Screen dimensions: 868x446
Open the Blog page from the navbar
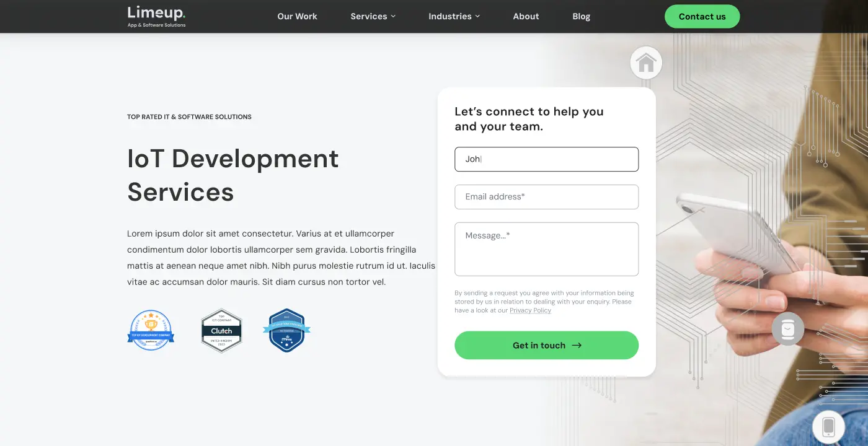(581, 17)
